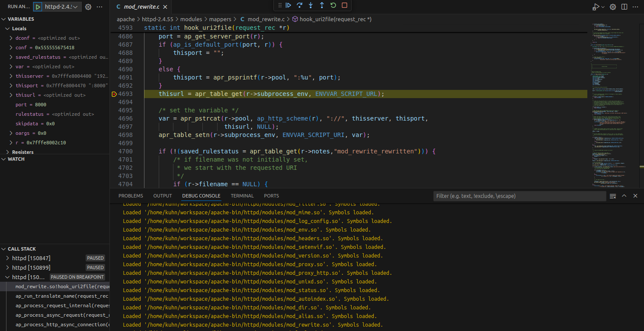Select the mod_rewrite.c editor tab
This screenshot has width=644, height=331.
click(x=141, y=7)
